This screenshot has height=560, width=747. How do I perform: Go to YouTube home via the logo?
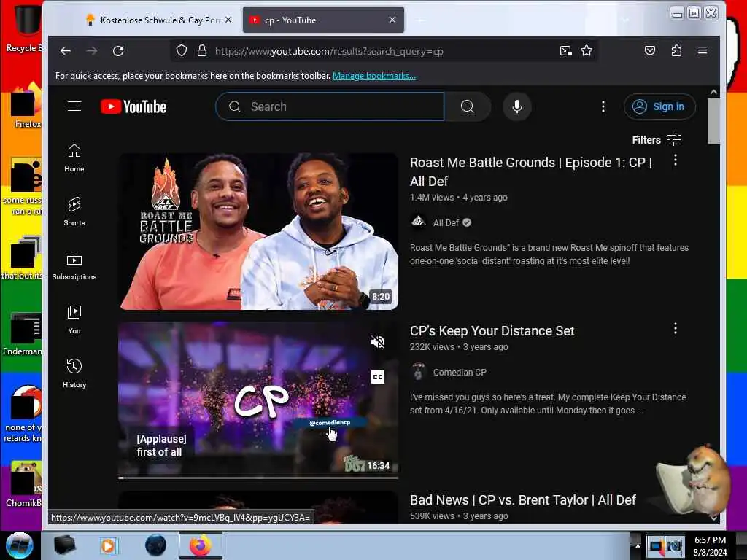[x=133, y=106]
